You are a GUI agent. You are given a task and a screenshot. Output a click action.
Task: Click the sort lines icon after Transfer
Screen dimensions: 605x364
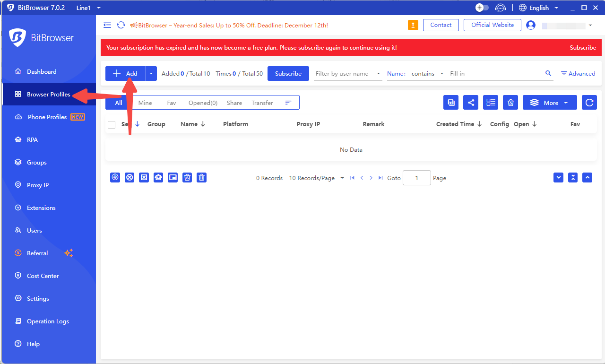coord(288,103)
